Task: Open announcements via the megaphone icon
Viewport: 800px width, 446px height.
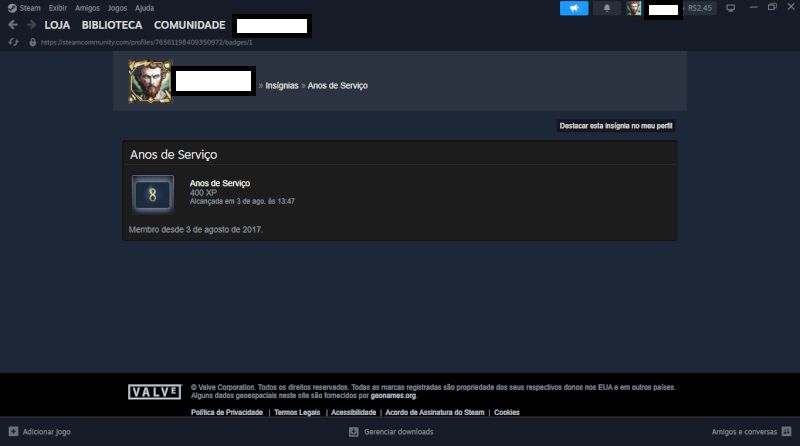Action: tap(574, 8)
